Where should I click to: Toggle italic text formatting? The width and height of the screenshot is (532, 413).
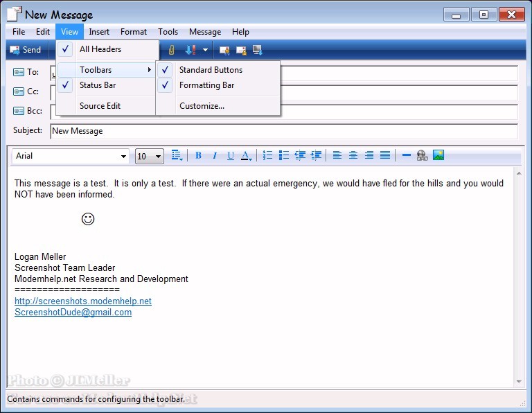point(215,156)
